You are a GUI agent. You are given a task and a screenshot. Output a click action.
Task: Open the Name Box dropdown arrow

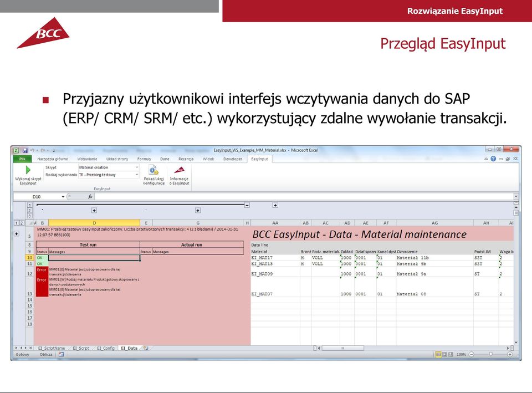click(x=63, y=196)
